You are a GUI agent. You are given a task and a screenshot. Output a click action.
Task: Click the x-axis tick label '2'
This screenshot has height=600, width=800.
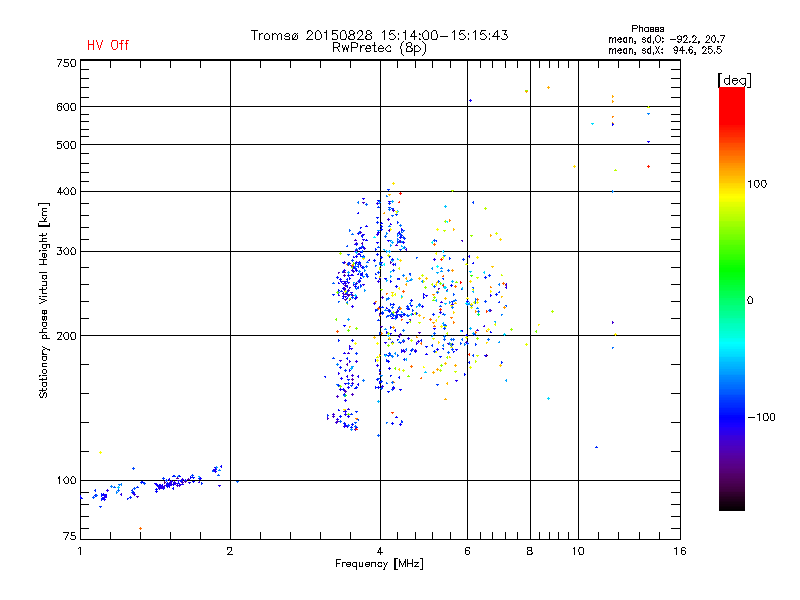(x=230, y=551)
